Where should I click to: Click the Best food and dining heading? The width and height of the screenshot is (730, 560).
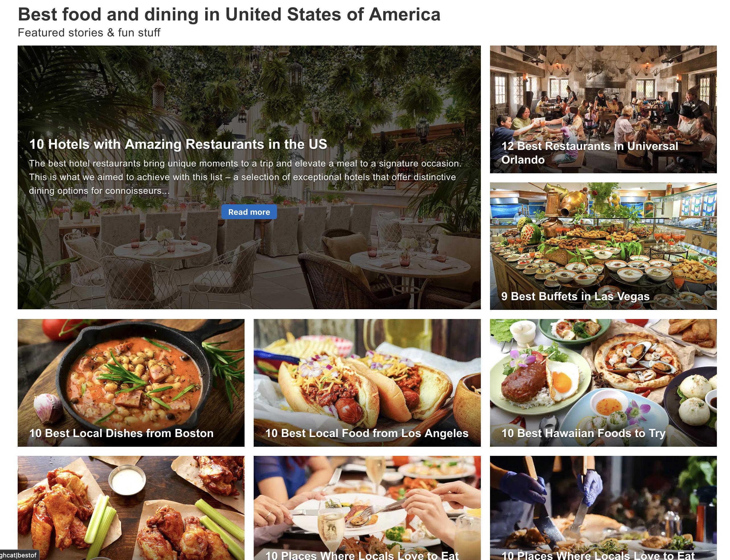[x=229, y=14]
